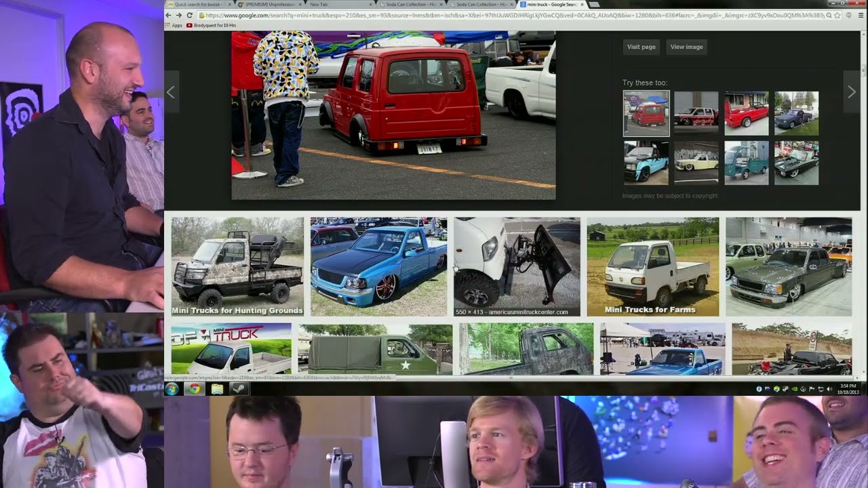Viewport: 868px width, 488px height.
Task: Open the 'Mini Truck' green banner result
Action: pos(231,349)
